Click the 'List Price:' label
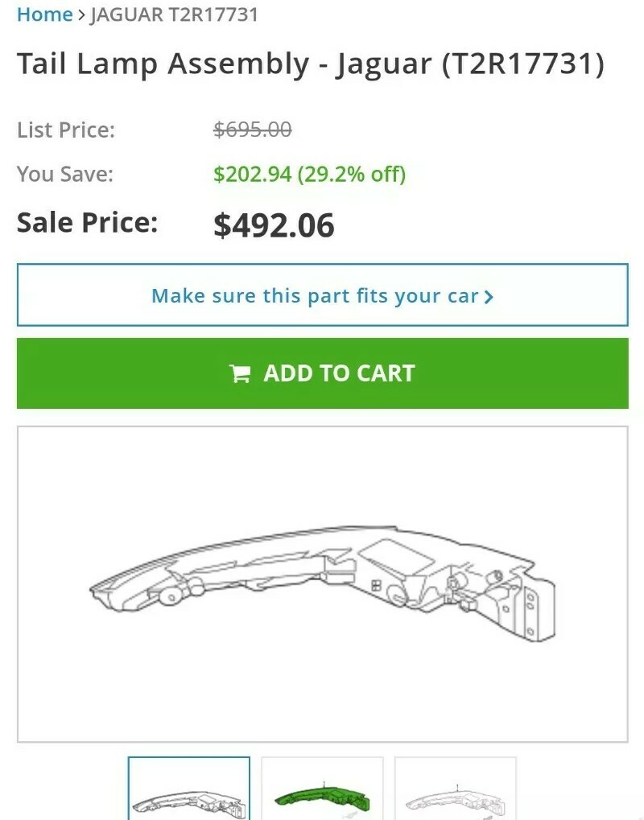Screen dimensions: 644x820 point(67,129)
